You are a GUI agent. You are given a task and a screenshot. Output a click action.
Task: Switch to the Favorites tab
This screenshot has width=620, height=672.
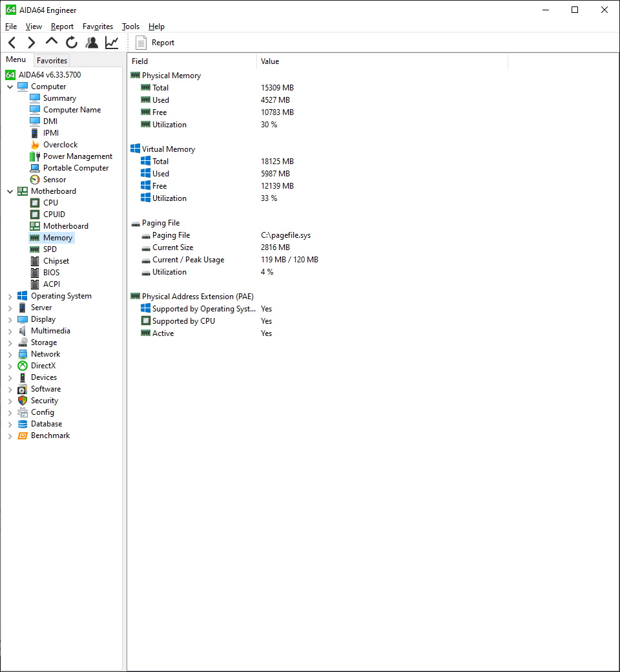pyautogui.click(x=52, y=61)
